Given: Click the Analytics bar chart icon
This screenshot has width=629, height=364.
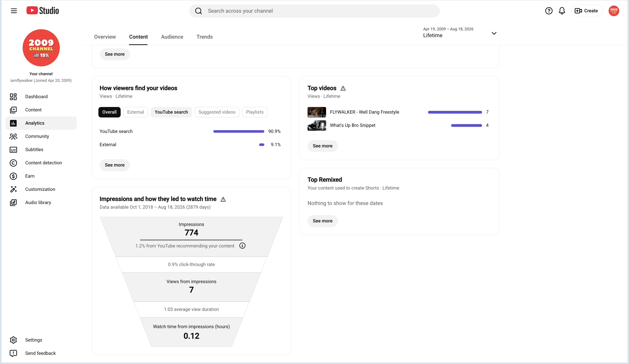Looking at the screenshot, I should point(13,123).
